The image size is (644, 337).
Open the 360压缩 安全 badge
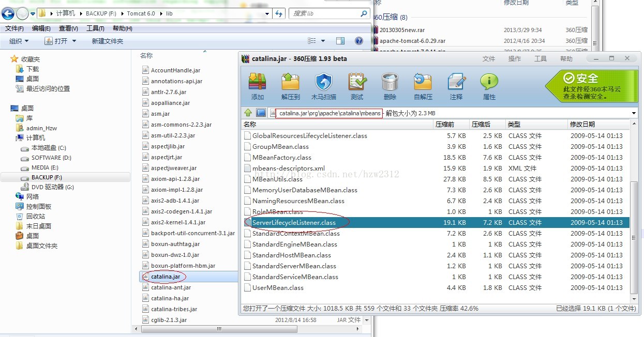591,86
